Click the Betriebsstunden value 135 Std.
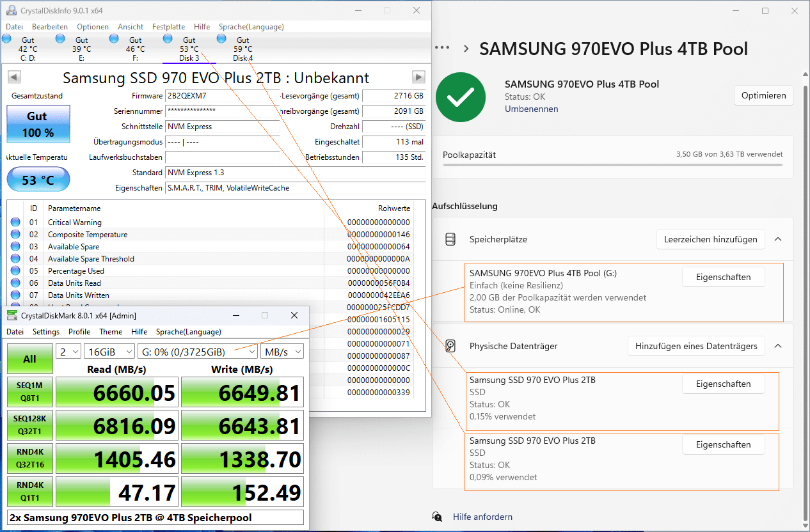Viewport: 810px width, 532px height. click(x=394, y=157)
